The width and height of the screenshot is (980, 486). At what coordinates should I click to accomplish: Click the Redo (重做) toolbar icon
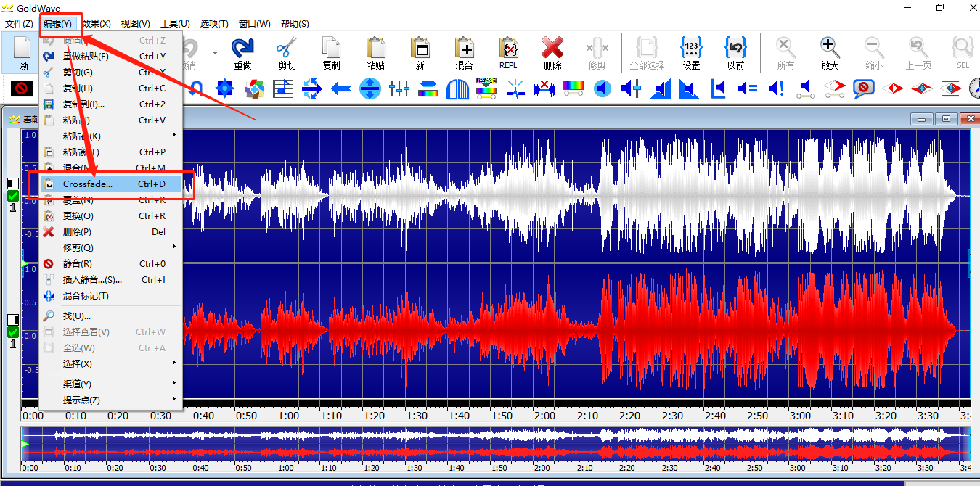pyautogui.click(x=242, y=49)
